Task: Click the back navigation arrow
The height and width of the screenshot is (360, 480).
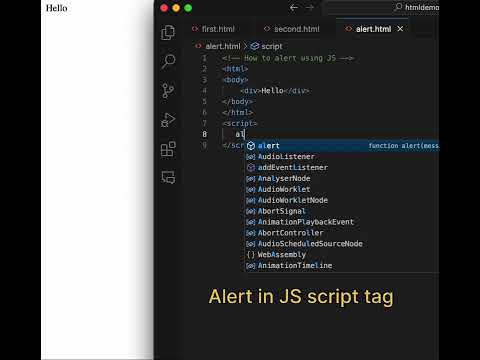Action: tap(294, 8)
